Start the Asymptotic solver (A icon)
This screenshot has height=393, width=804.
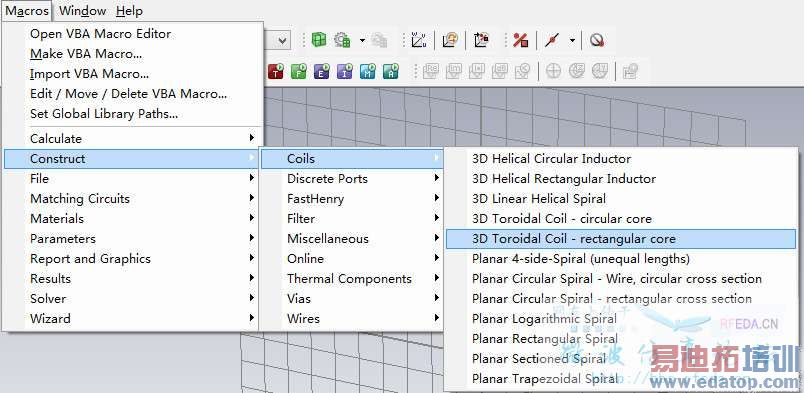(391, 71)
